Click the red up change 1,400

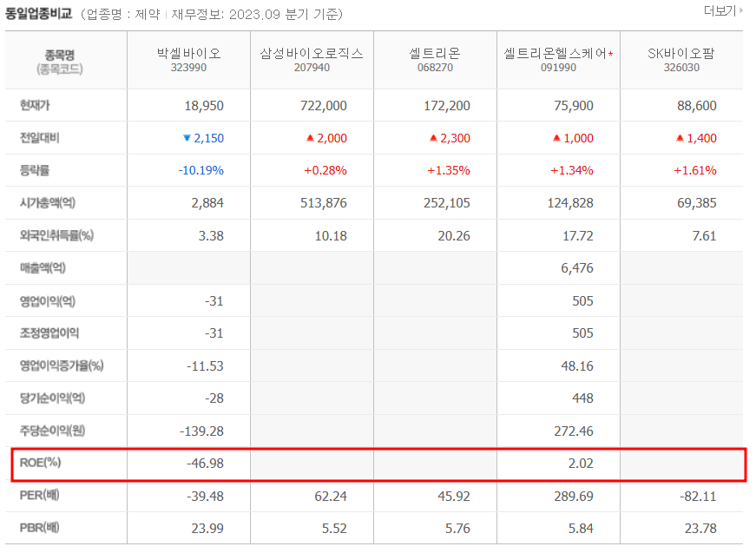click(x=696, y=138)
